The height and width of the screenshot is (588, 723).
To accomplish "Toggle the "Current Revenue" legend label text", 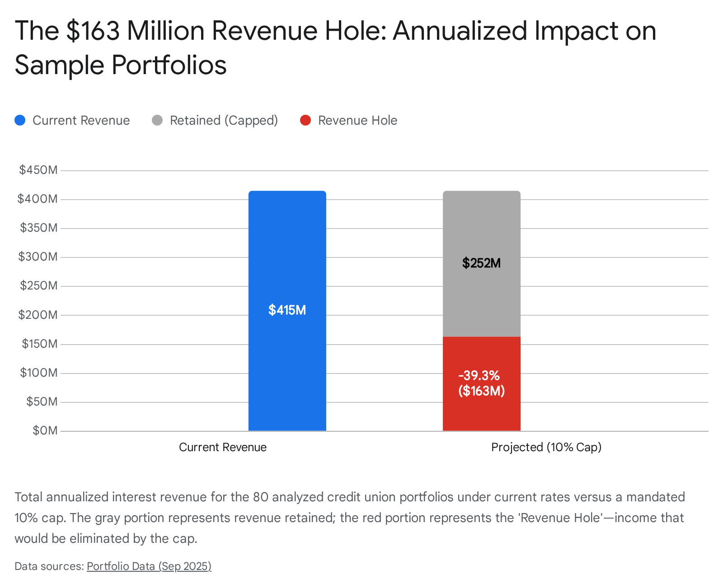I will 81,121.
